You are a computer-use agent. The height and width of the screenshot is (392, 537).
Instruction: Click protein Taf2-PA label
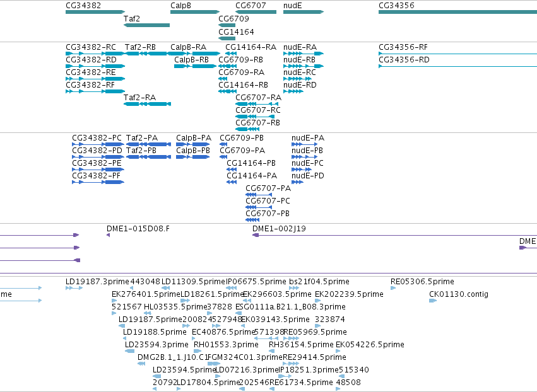142,138
